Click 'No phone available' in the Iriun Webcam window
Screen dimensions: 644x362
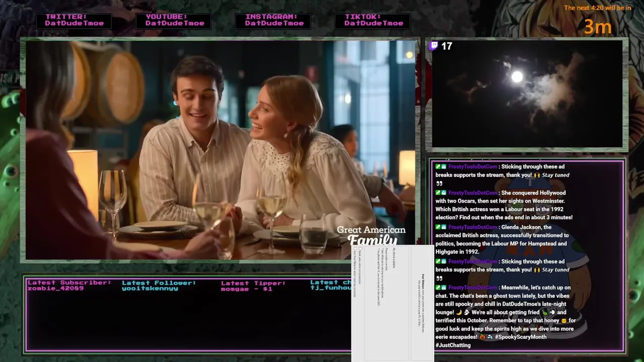393,257
